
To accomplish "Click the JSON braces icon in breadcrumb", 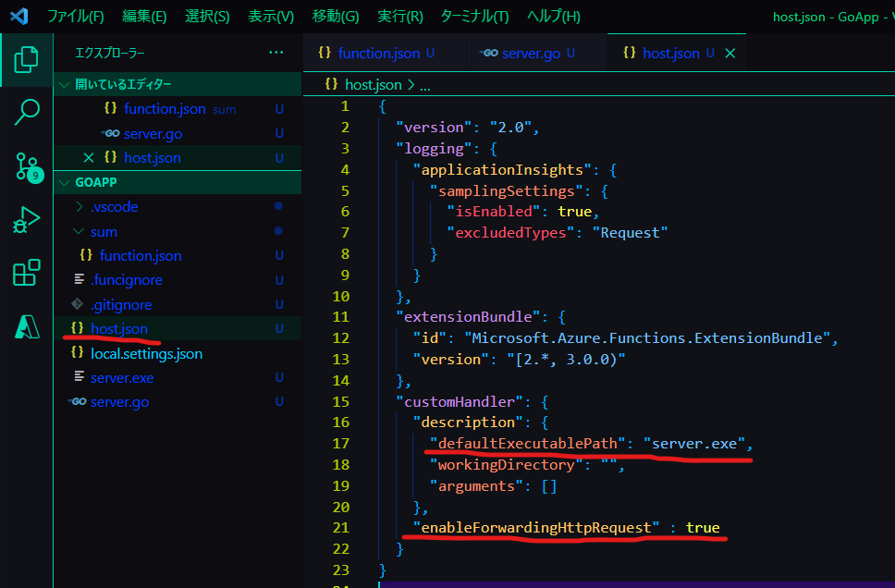I will (331, 84).
